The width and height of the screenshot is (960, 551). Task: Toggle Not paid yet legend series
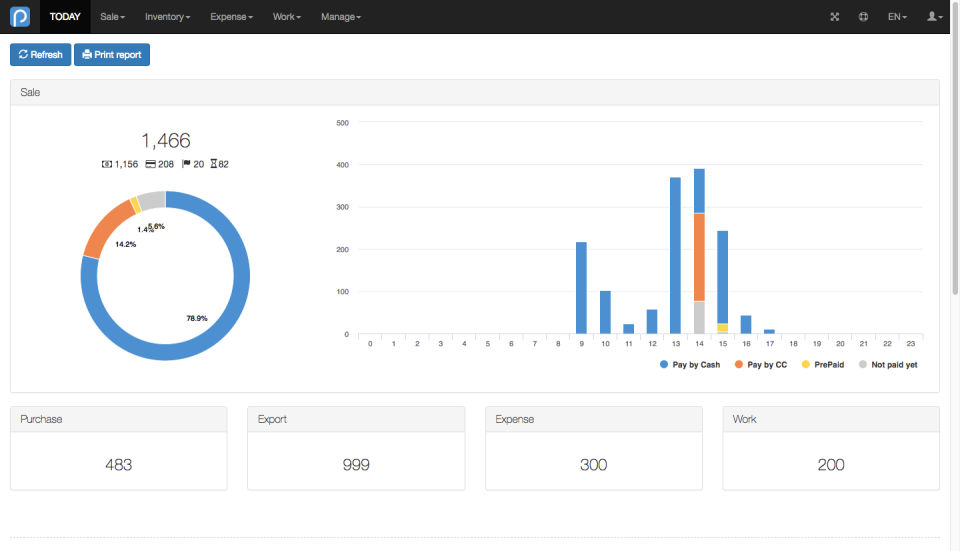click(888, 364)
